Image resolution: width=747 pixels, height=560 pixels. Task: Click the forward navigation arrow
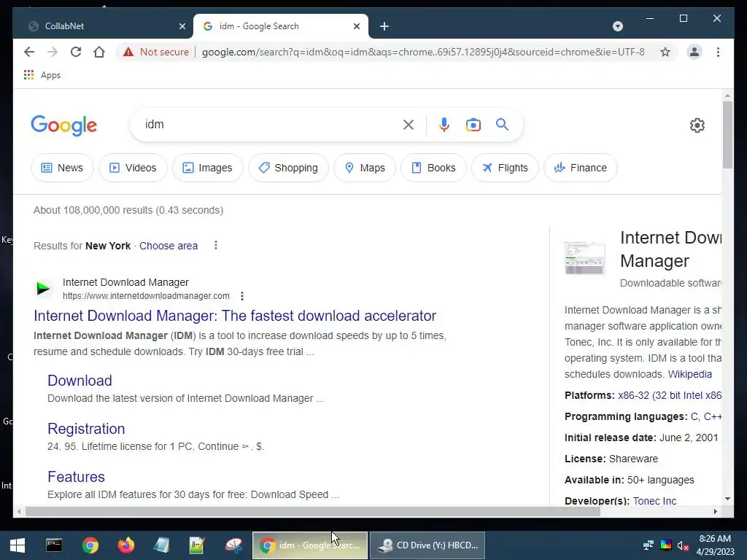point(53,52)
